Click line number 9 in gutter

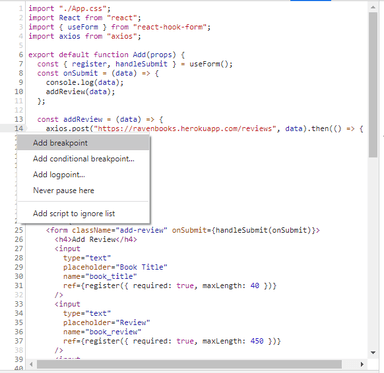(x=21, y=82)
